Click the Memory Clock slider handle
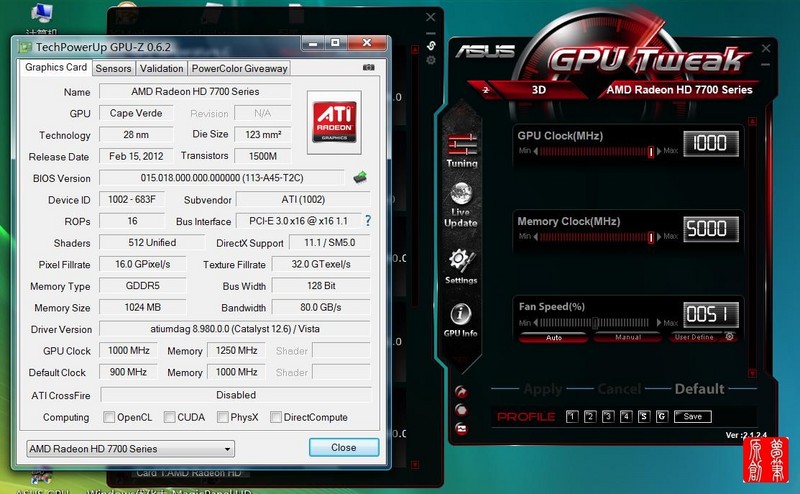Screen dimensions: 800x494 coord(651,237)
